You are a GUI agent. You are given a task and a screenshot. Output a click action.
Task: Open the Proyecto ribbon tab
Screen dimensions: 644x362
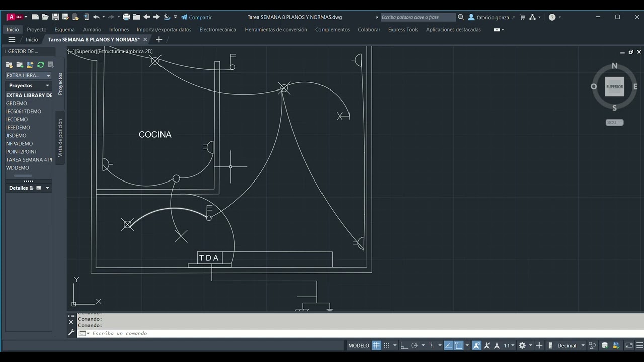tap(37, 30)
